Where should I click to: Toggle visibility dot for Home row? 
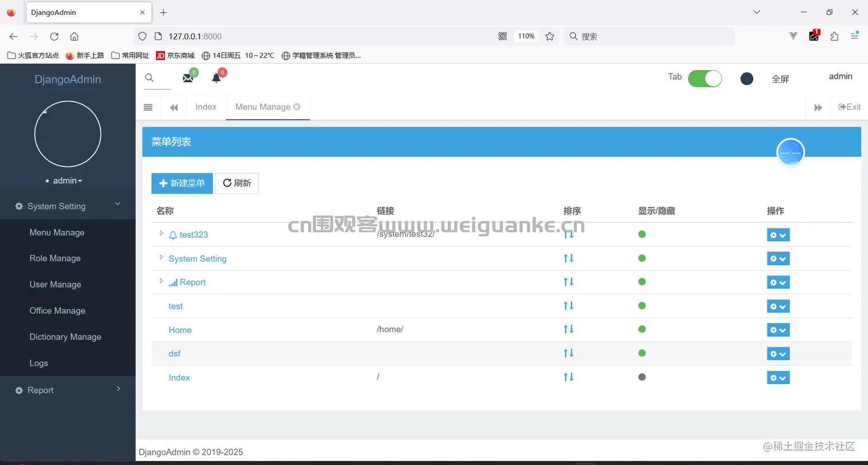[642, 330]
